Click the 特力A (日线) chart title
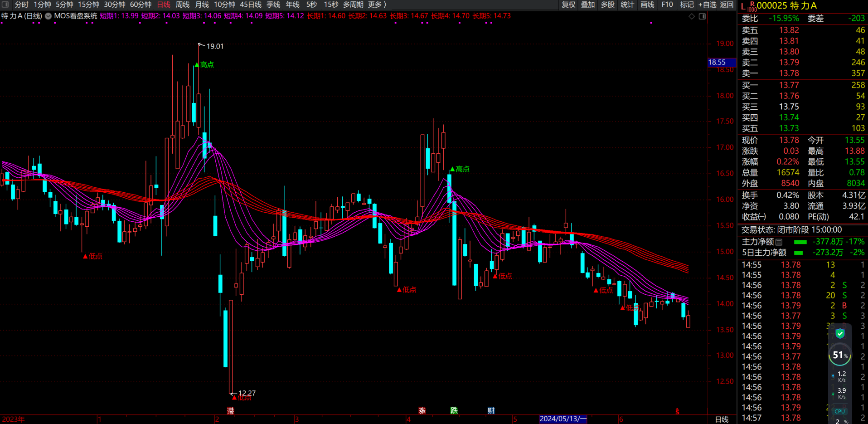Screen dimensions: 868x424 [21, 16]
